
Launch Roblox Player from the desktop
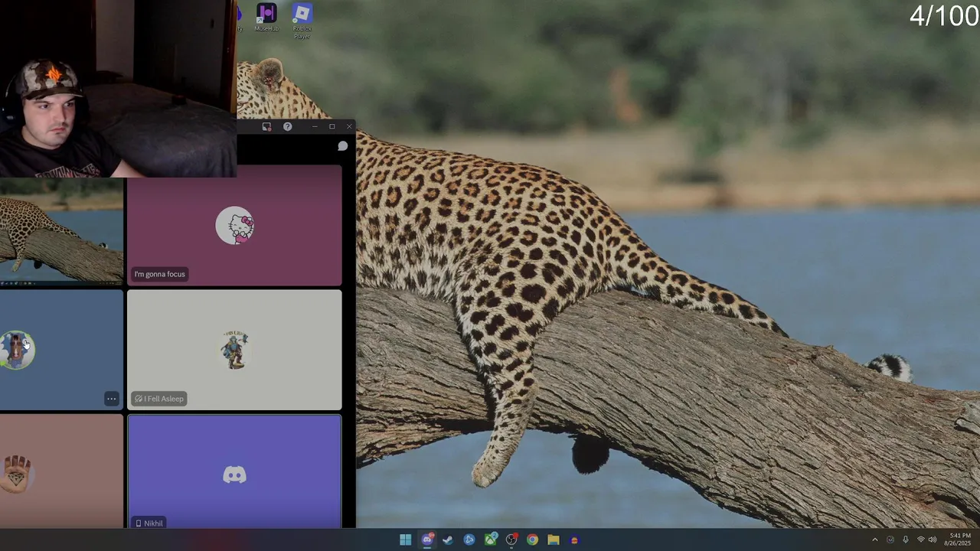tap(302, 20)
